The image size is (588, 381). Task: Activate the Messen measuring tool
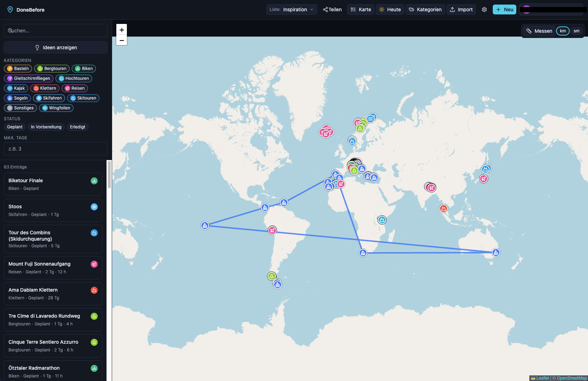(539, 31)
